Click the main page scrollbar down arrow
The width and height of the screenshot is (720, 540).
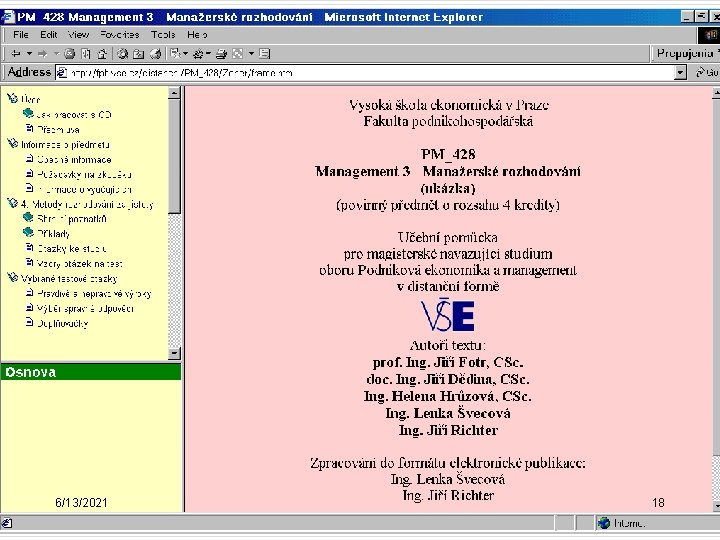(x=716, y=506)
